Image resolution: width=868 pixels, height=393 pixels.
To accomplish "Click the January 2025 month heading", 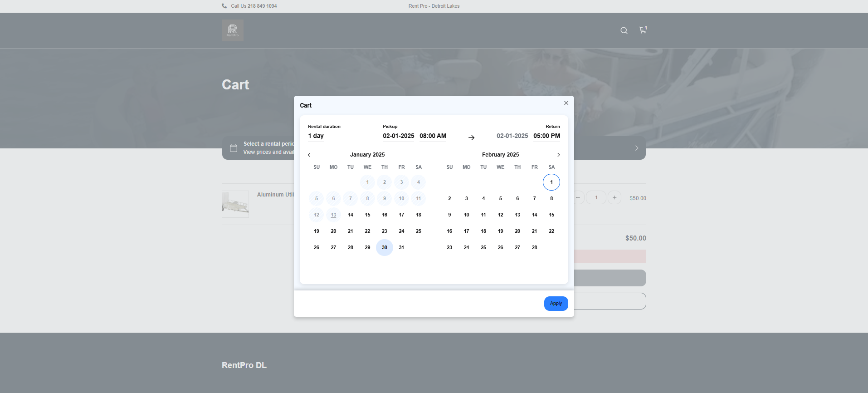I will click(367, 155).
